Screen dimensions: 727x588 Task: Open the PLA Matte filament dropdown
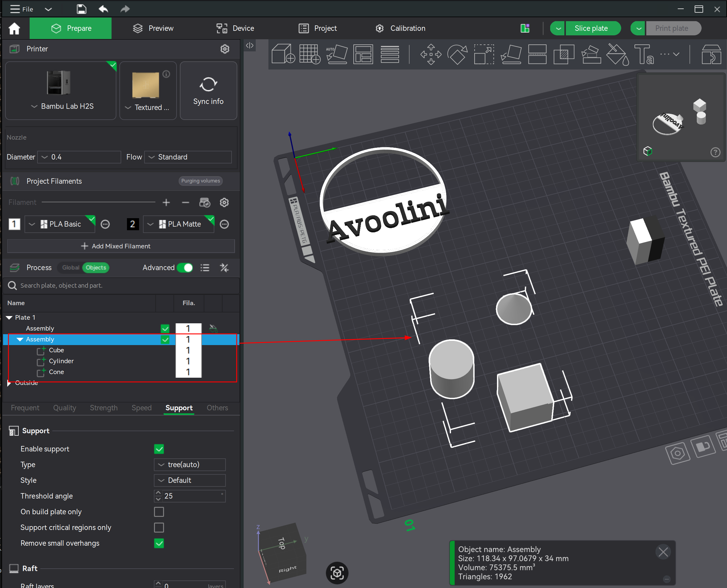179,224
